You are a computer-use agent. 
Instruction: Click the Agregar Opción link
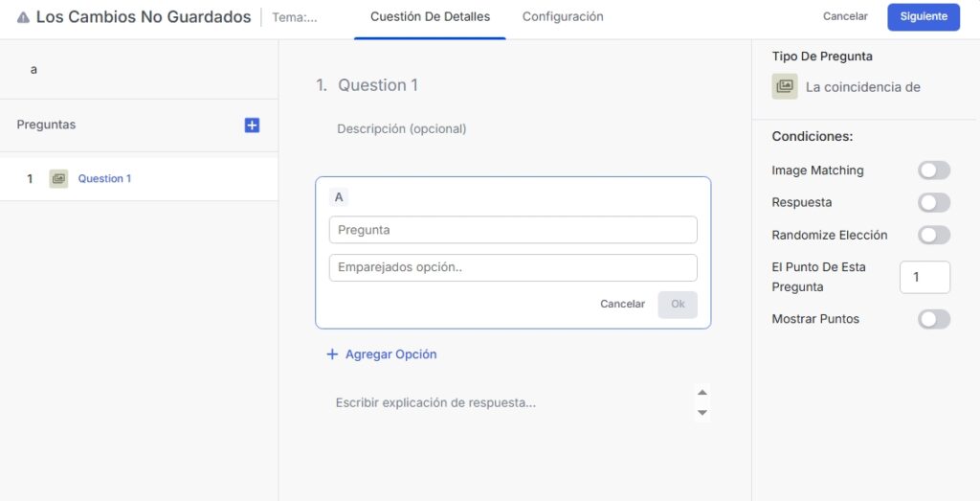(x=382, y=354)
